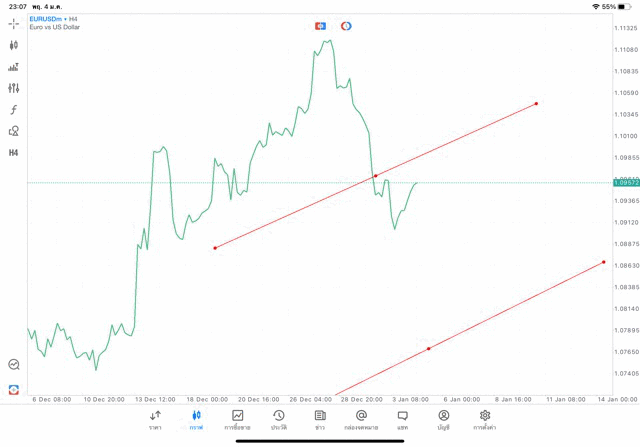Switch to the ราคา (Quotes) tab

coord(155,420)
